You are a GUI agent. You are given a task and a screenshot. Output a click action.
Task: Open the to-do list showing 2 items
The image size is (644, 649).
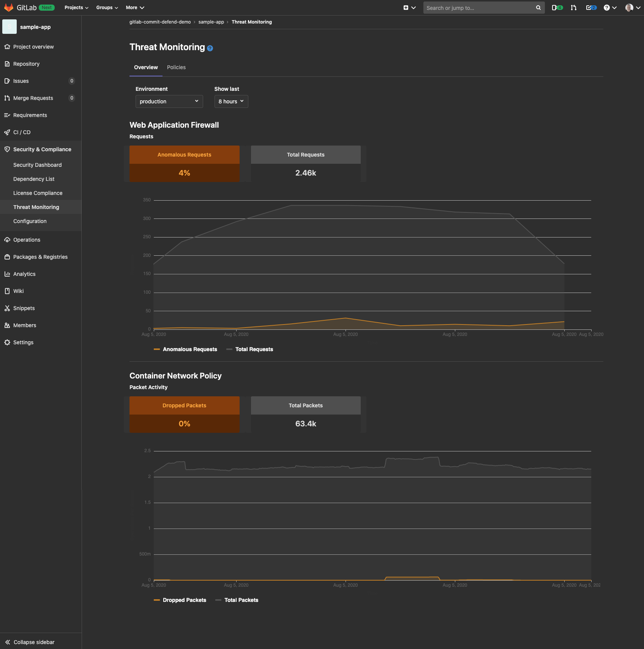click(591, 8)
